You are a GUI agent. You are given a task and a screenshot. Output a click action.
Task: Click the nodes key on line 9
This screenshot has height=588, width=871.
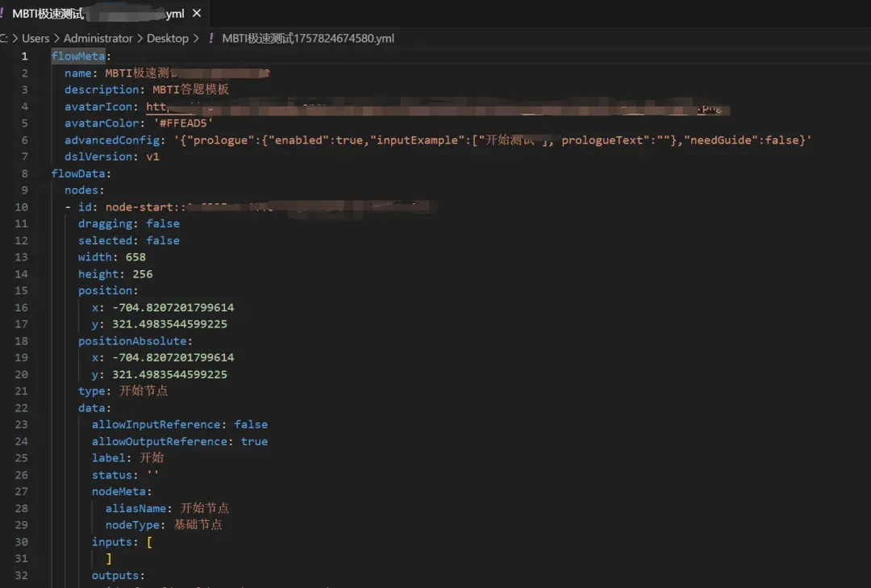[81, 190]
